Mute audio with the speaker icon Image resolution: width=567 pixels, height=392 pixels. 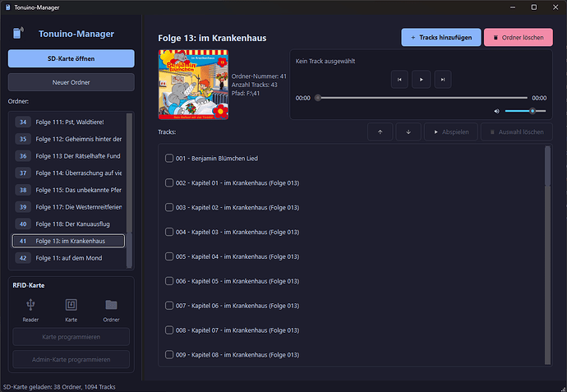[496, 112]
